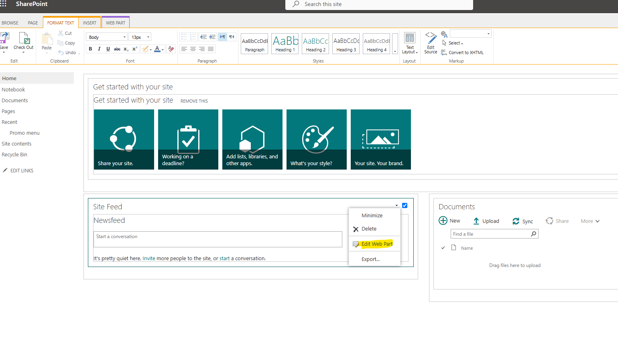This screenshot has width=618, height=364.
Task: Set right-to-left text direction
Action: click(232, 37)
